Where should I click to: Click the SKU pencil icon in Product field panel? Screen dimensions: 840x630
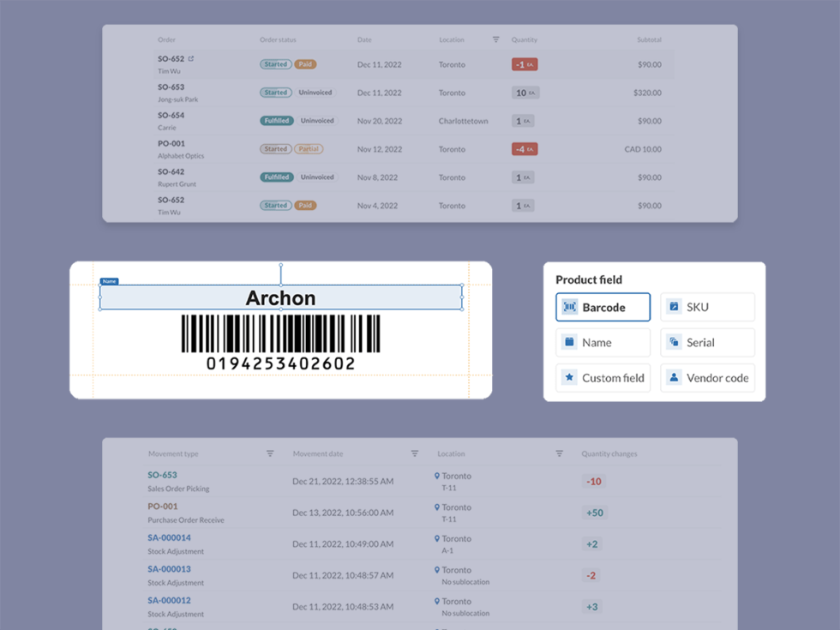(674, 306)
